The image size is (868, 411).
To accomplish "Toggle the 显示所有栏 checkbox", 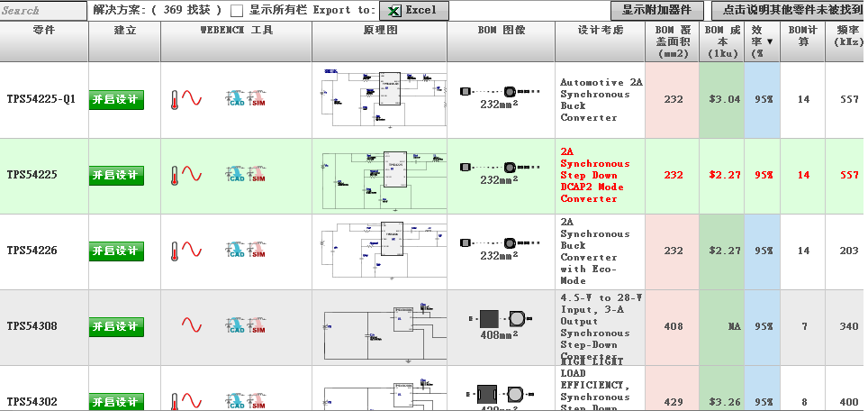I will (237, 11).
